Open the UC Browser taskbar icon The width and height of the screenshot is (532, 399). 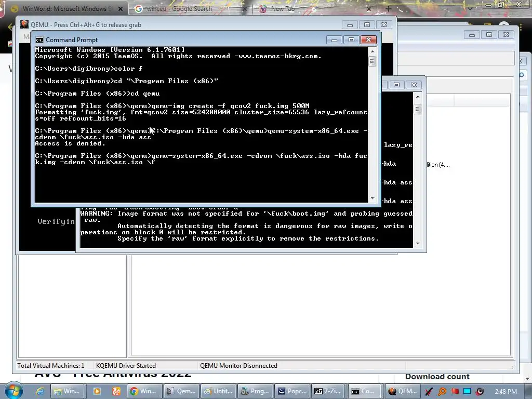[116, 391]
